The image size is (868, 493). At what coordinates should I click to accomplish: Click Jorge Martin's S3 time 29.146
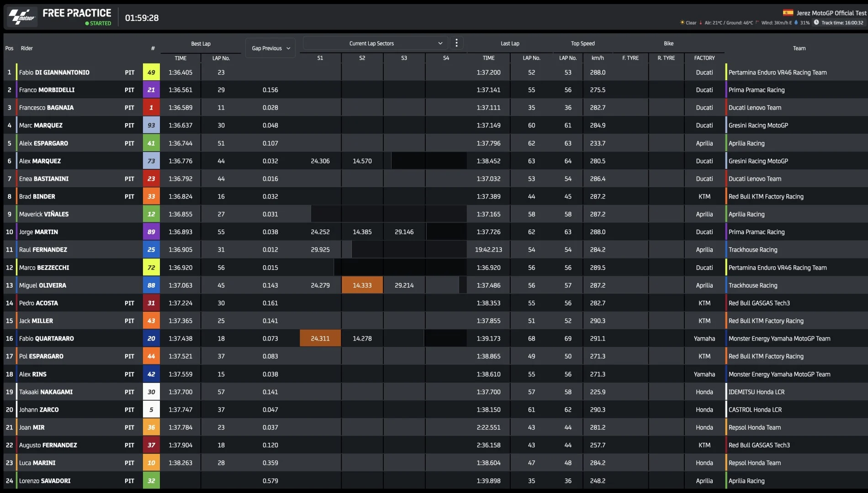point(404,232)
